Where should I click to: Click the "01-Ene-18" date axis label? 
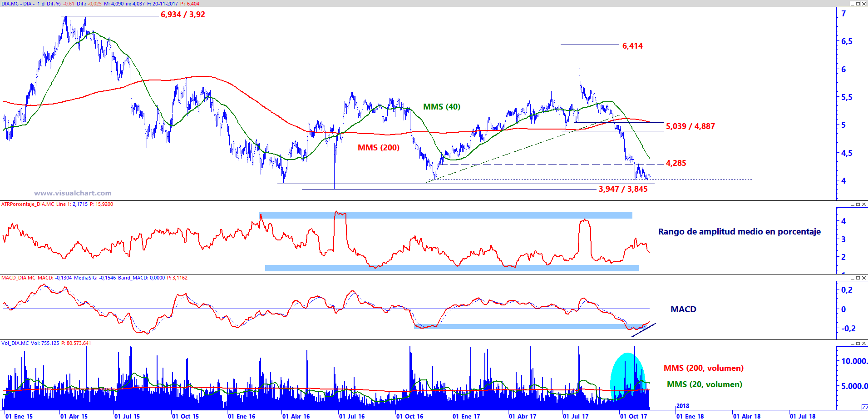(690, 416)
